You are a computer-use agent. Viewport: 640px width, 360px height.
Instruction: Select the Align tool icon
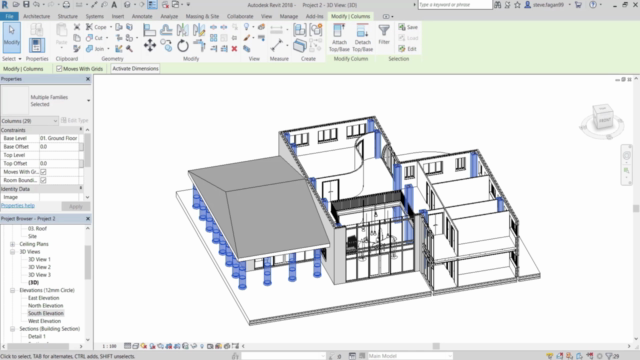click(x=149, y=29)
